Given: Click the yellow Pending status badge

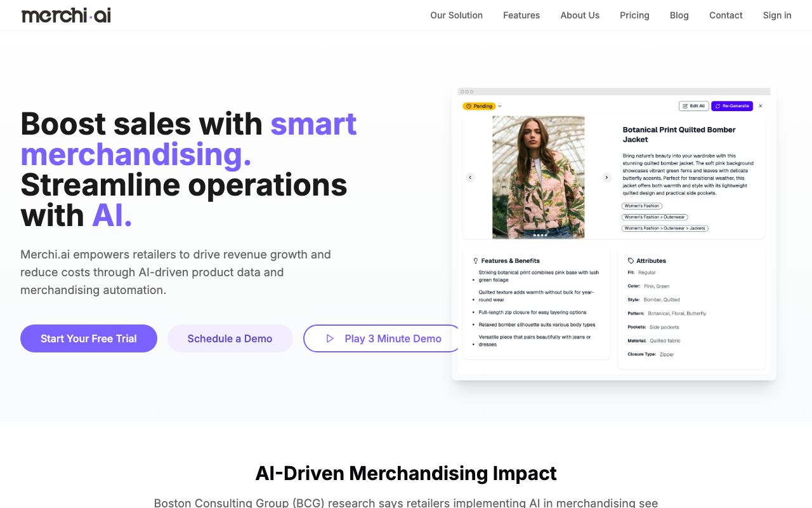Looking at the screenshot, I should click(x=479, y=106).
